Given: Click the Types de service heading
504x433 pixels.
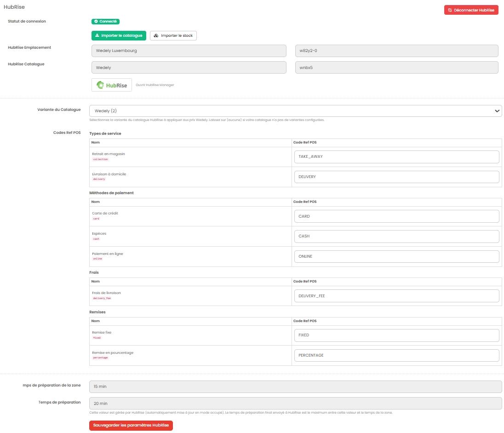Looking at the screenshot, I should 105,133.
